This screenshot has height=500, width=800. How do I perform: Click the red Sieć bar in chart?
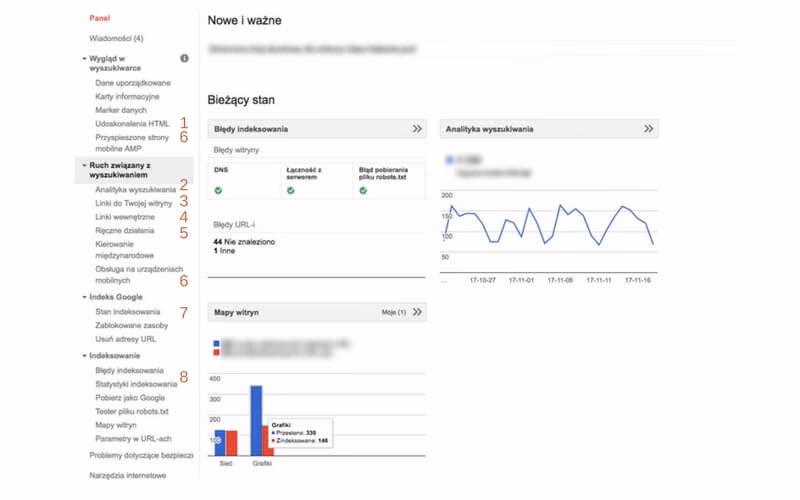[232, 443]
